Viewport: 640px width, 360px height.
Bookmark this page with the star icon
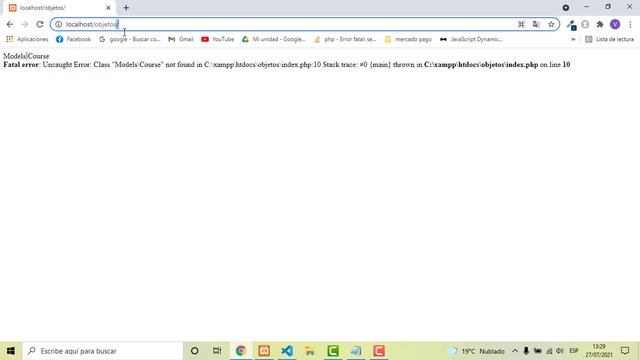[551, 24]
